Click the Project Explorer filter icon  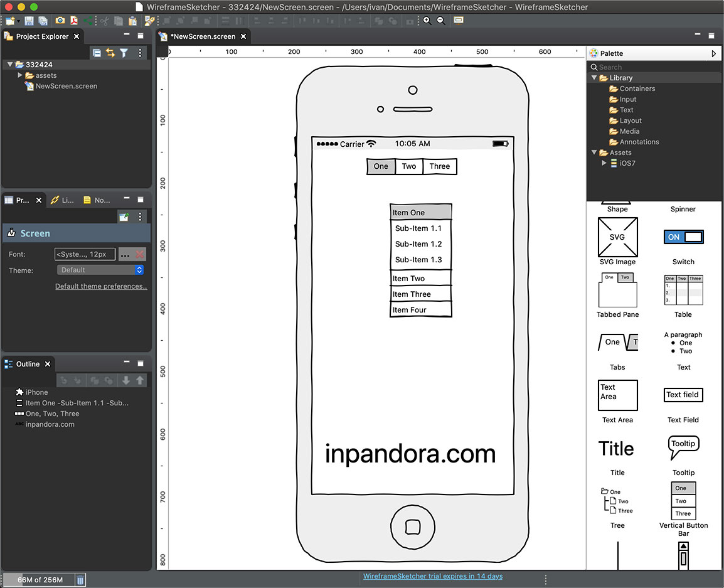124,53
